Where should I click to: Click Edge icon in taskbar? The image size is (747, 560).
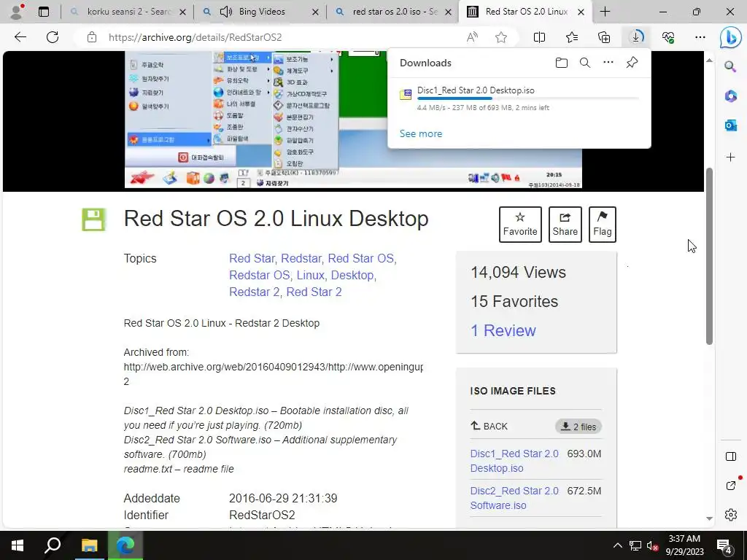pyautogui.click(x=125, y=545)
